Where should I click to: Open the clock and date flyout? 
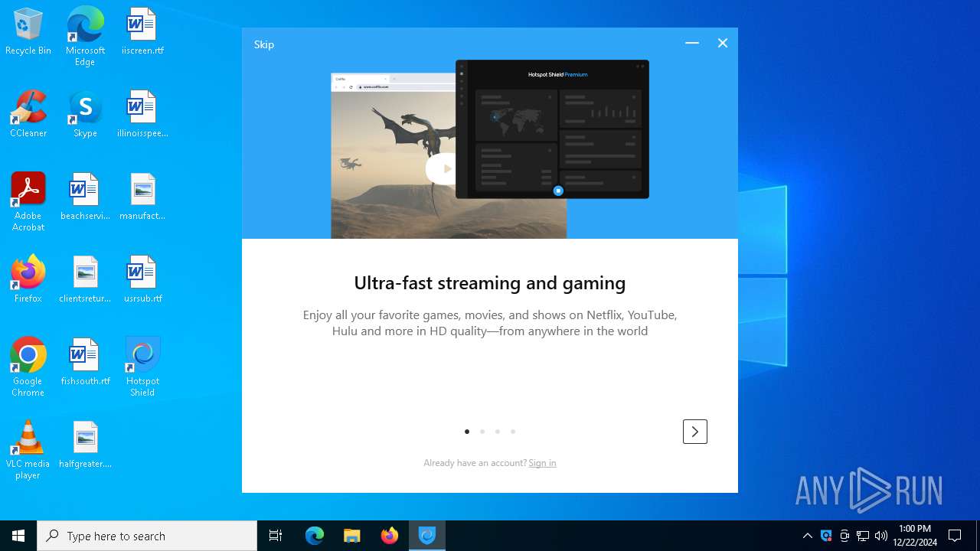[x=915, y=536]
